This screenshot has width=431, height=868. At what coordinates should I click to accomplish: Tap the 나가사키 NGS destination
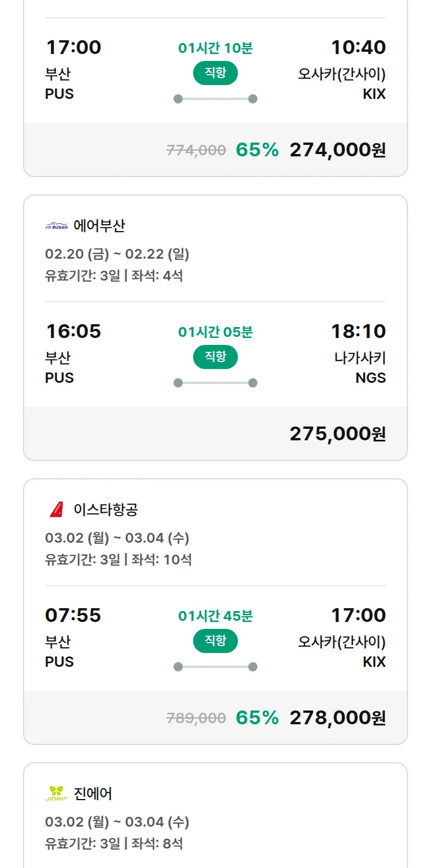[x=360, y=367]
